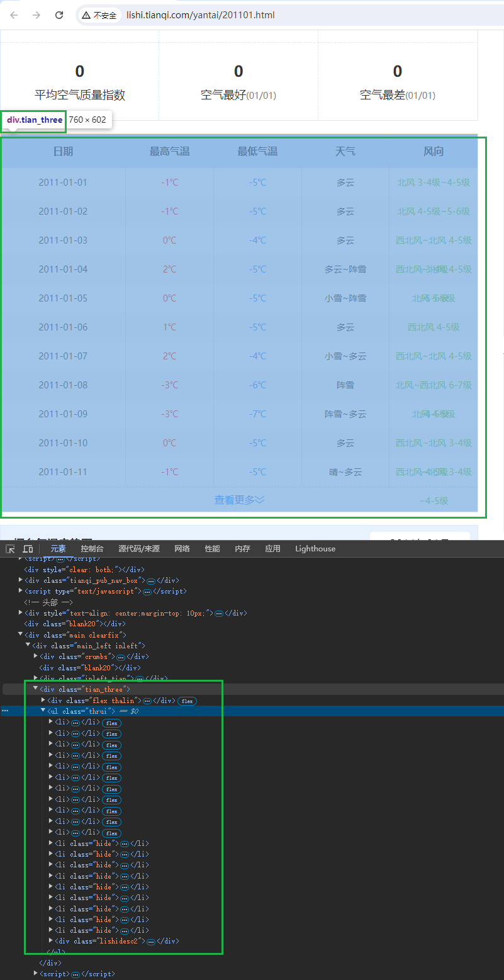The height and width of the screenshot is (980, 504).
Task: Activate the DevTools inspect element picker
Action: click(x=10, y=549)
